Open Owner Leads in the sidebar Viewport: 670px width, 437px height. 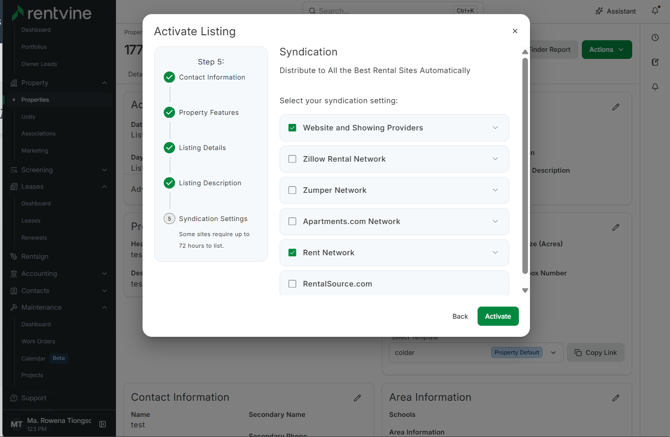coord(39,64)
